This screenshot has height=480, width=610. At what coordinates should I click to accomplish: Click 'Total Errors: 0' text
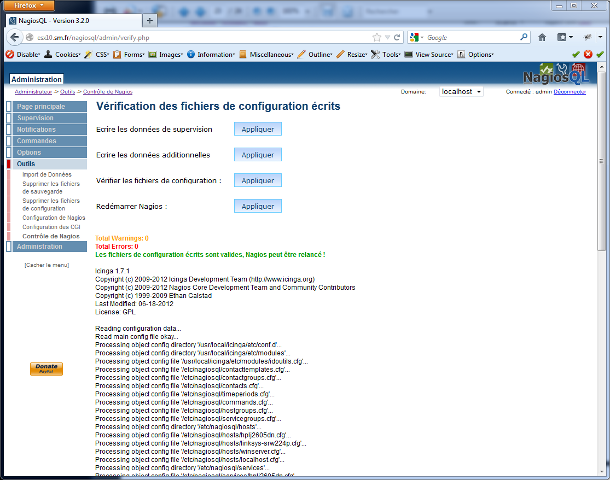pyautogui.click(x=117, y=247)
